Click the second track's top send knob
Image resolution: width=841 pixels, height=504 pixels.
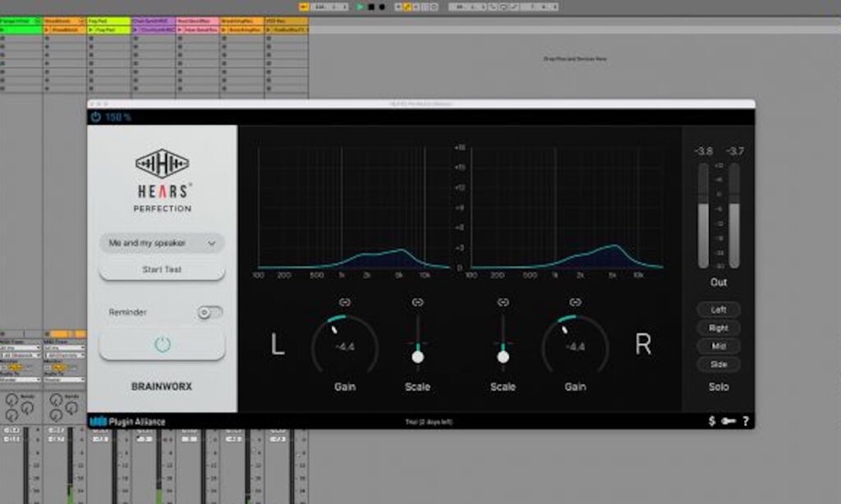56,400
